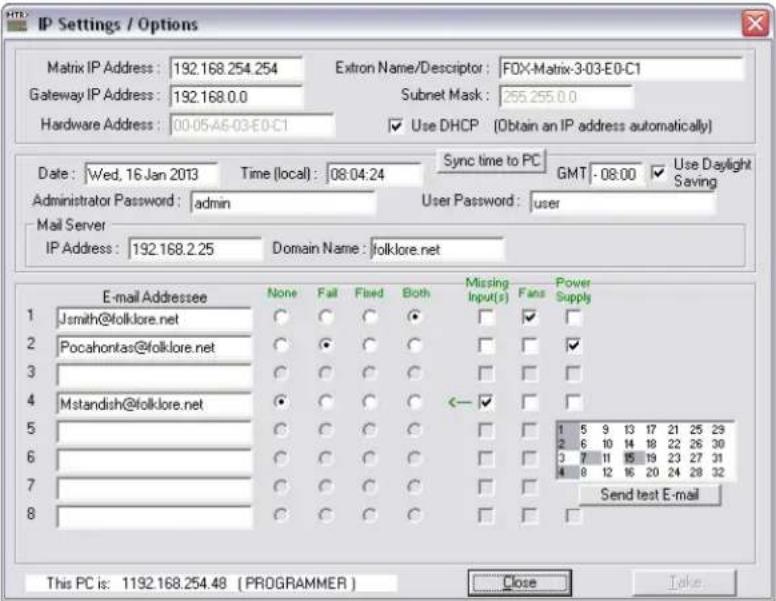Click the grayed Subnet Mask field
Viewport: 776px width, 601px height.
coord(566,97)
